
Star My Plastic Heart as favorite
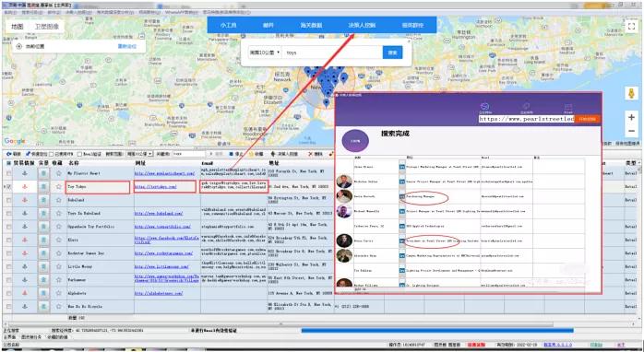pos(58,173)
